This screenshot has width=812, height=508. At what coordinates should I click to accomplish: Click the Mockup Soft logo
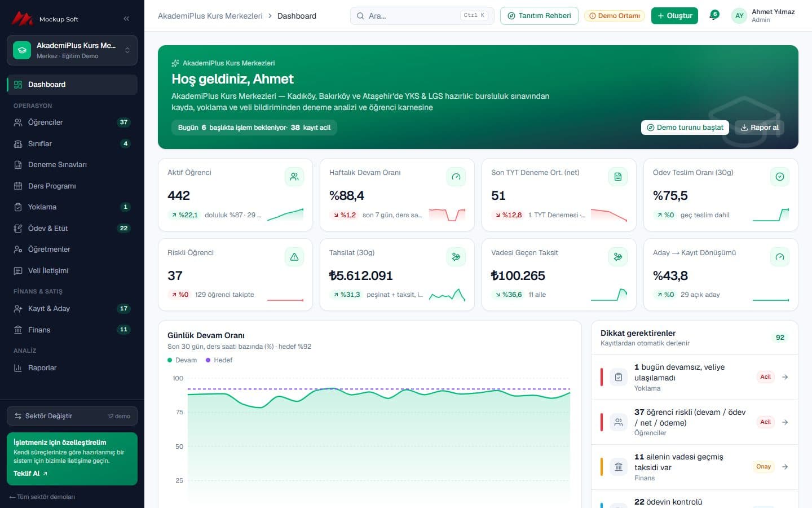(x=45, y=19)
